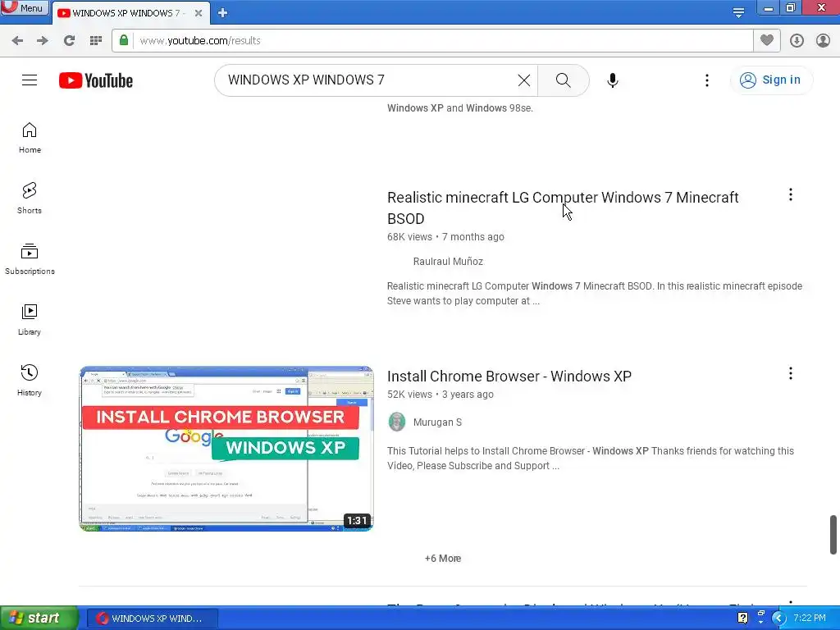
Task: Open Realistic minecraft LG Computer video title
Action: click(x=563, y=208)
